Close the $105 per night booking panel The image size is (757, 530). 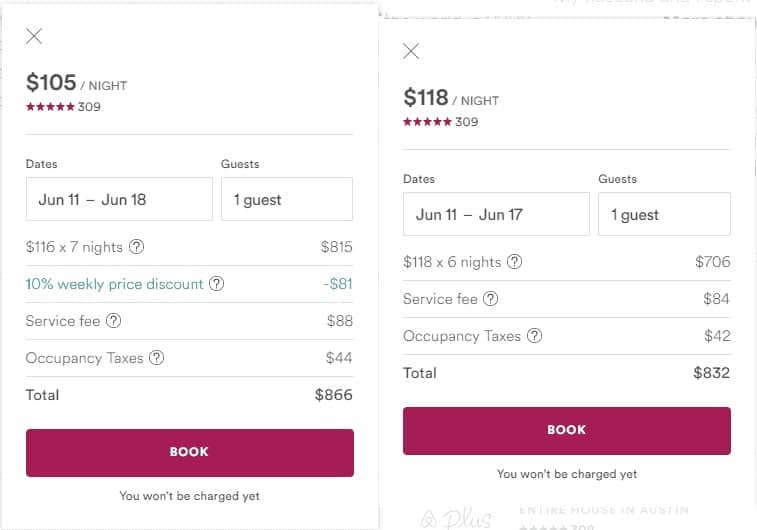[34, 36]
